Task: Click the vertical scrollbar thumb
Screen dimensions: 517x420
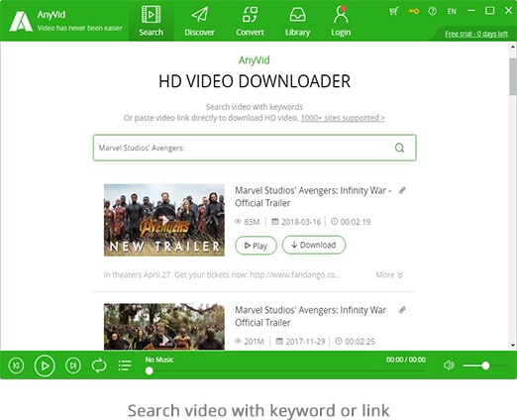Action: tap(513, 76)
